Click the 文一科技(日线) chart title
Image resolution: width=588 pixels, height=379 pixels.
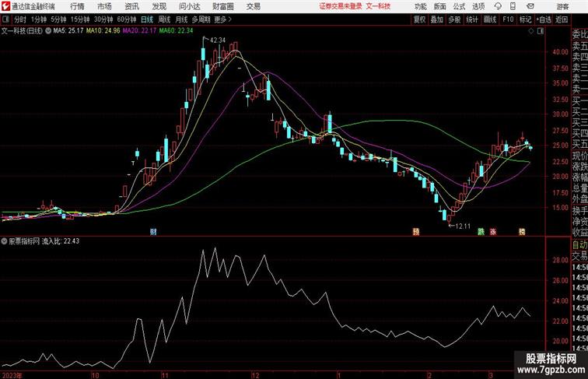22,31
